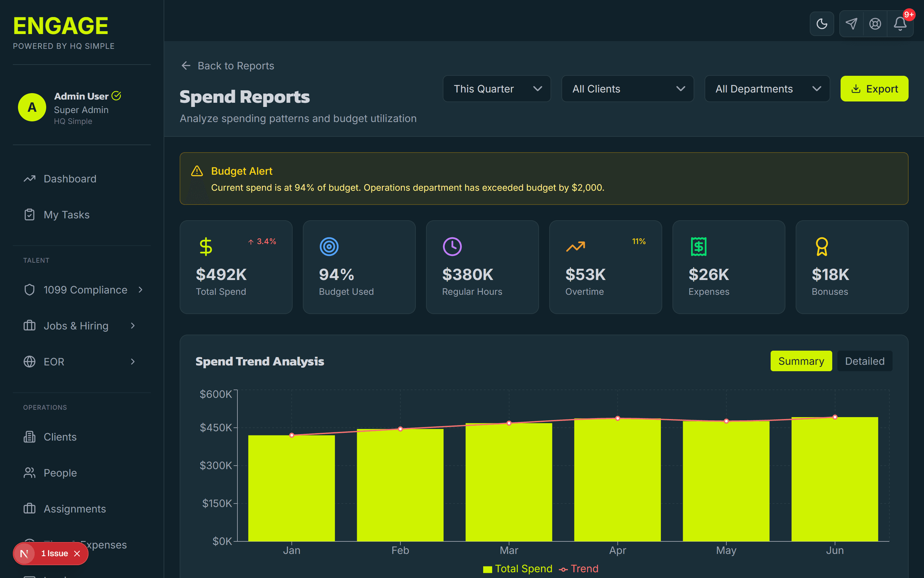Dismiss the 1 Issue badge

point(77,554)
